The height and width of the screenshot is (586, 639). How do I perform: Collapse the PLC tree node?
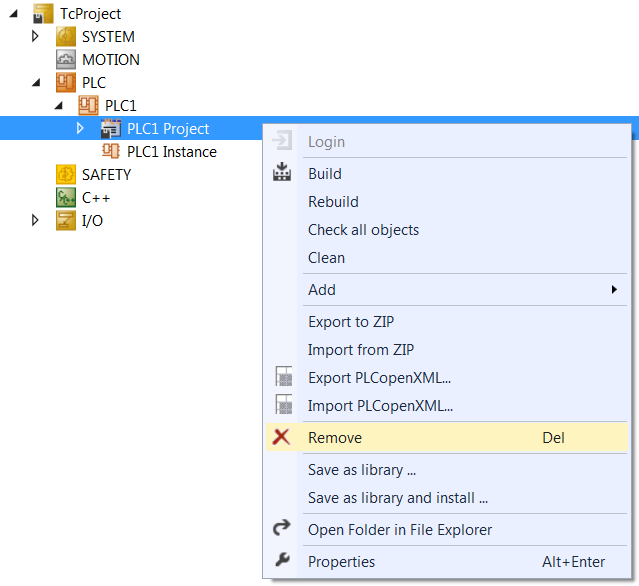click(x=36, y=83)
